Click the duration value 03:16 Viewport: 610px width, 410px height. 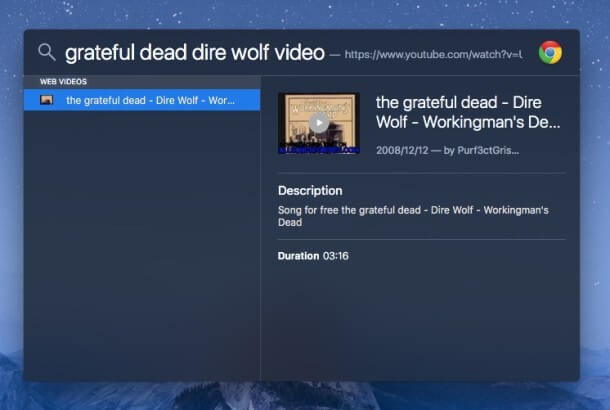(336, 256)
